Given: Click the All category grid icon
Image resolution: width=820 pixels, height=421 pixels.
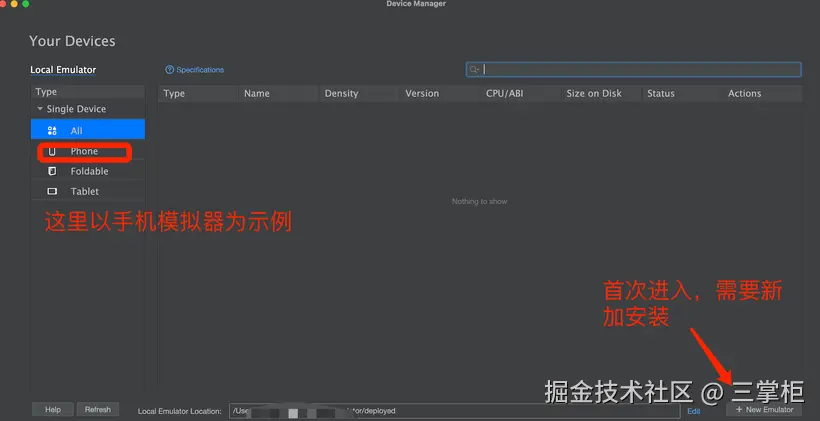Looking at the screenshot, I should point(52,130).
